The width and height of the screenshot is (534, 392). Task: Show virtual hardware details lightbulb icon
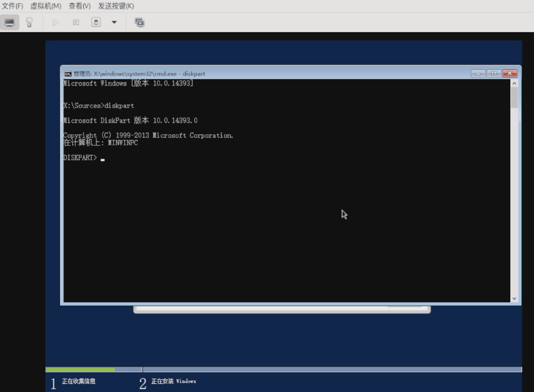[x=29, y=22]
